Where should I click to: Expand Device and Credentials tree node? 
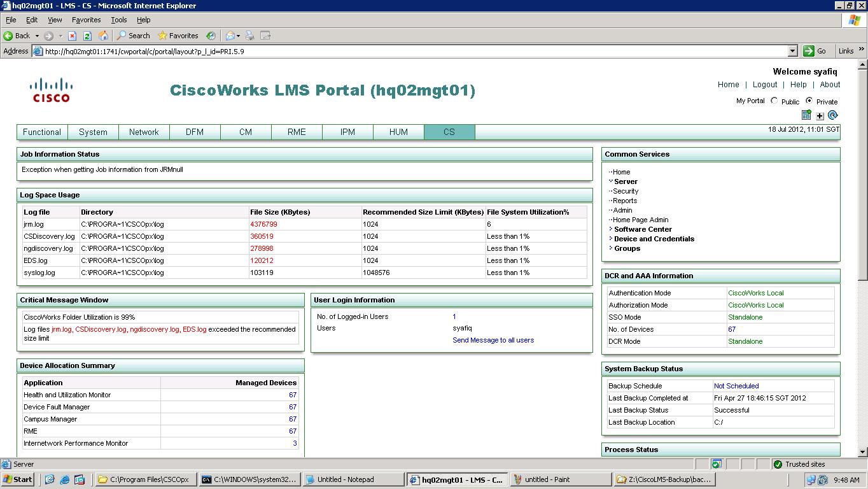click(x=611, y=238)
